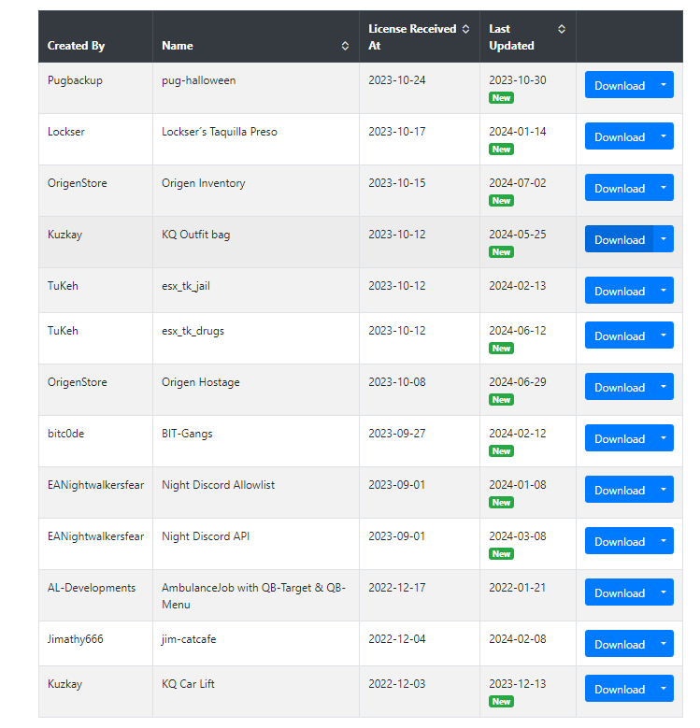Screen dimensions: 700x728
Task: Expand download caret for esx_tk_drugs
Action: click(x=664, y=335)
